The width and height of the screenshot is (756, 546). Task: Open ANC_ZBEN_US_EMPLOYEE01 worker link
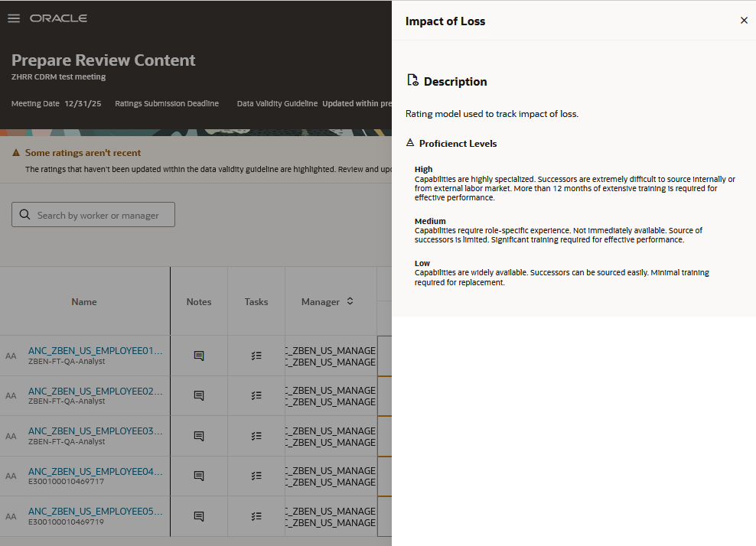95,351
